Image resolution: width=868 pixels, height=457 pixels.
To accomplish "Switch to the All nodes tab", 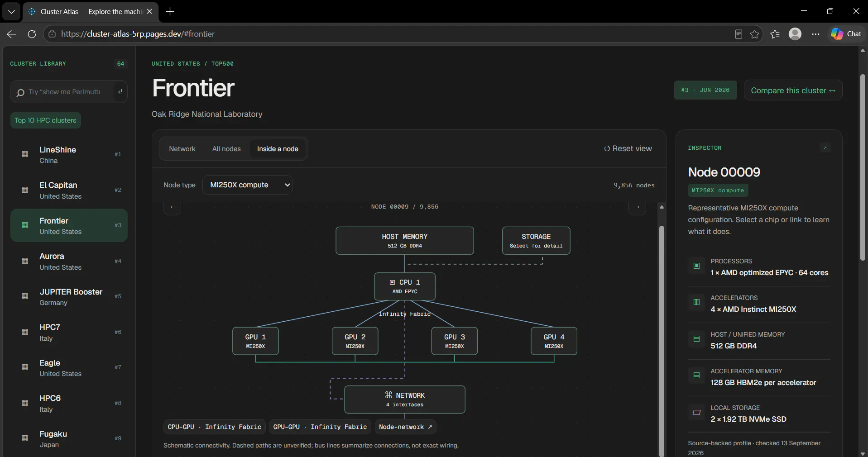I will click(226, 149).
